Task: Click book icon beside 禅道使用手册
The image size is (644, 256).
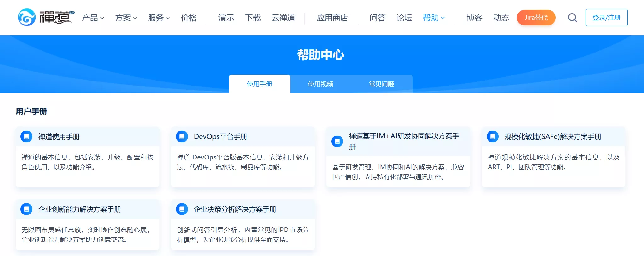Action: point(26,136)
